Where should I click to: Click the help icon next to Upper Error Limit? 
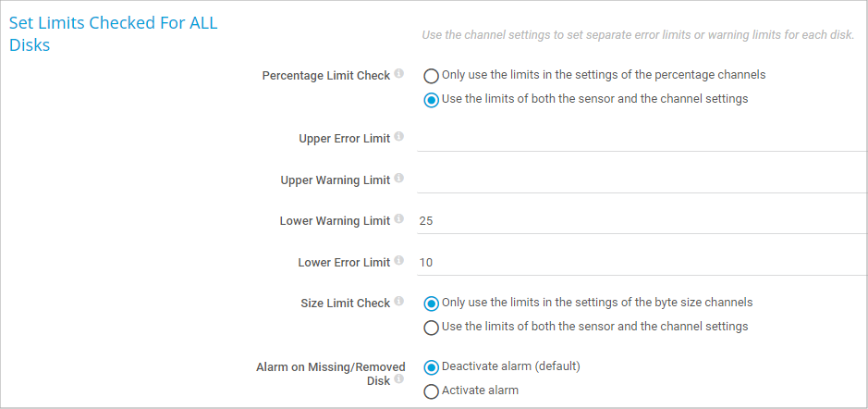399,137
